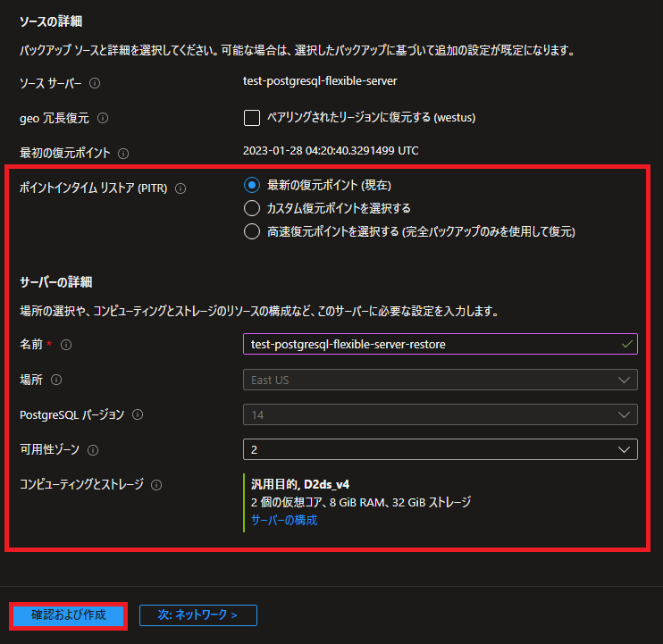This screenshot has width=663, height=644.
Task: Click info icon beside ポイントインタイム リストア (PITR)
Action: (x=180, y=188)
